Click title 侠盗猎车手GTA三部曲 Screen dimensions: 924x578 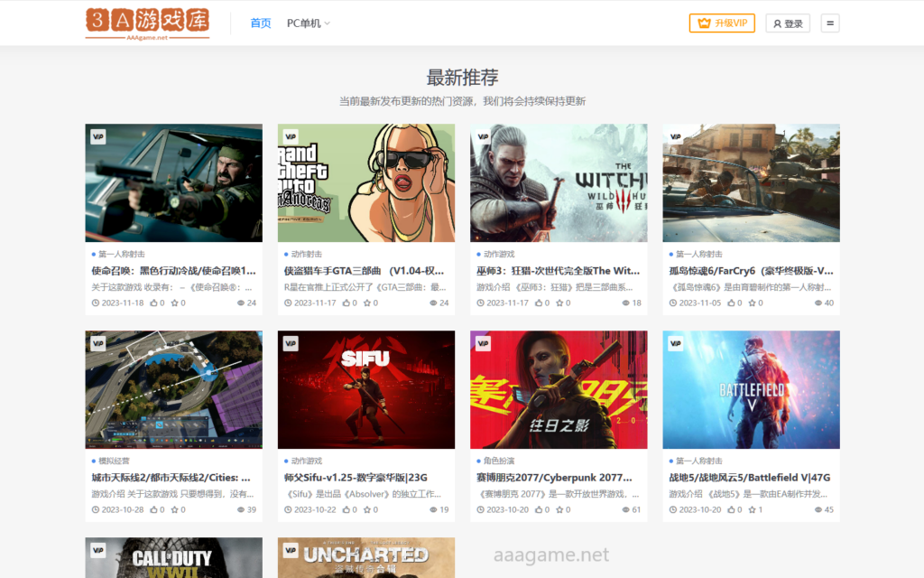[365, 271]
